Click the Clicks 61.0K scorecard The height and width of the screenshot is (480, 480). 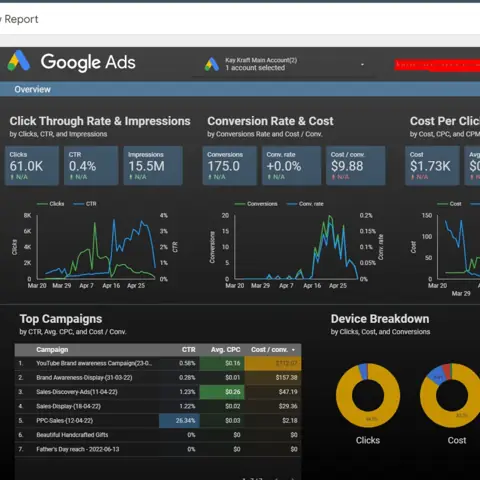tap(32, 165)
